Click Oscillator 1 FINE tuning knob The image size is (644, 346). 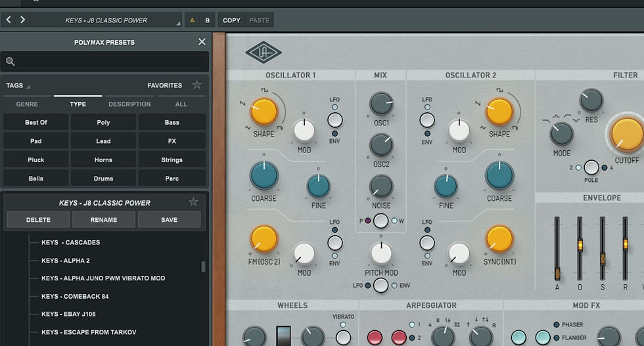click(x=318, y=186)
